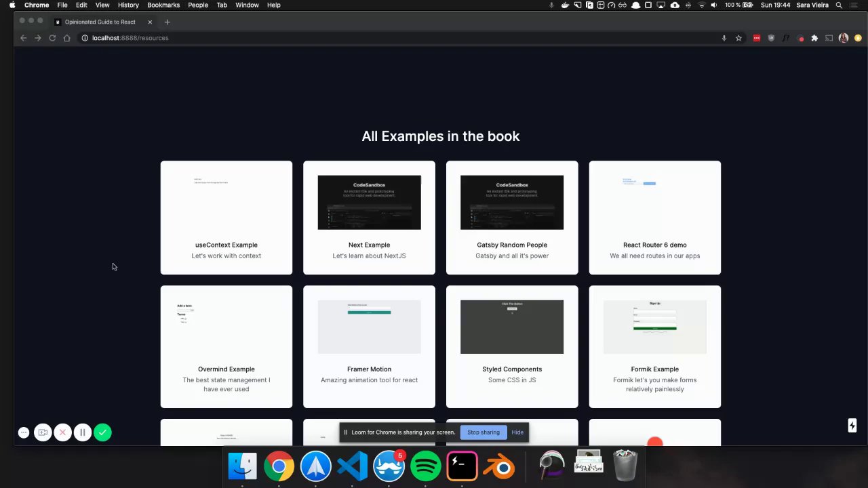Click the All Examples in the book heading

click(441, 136)
